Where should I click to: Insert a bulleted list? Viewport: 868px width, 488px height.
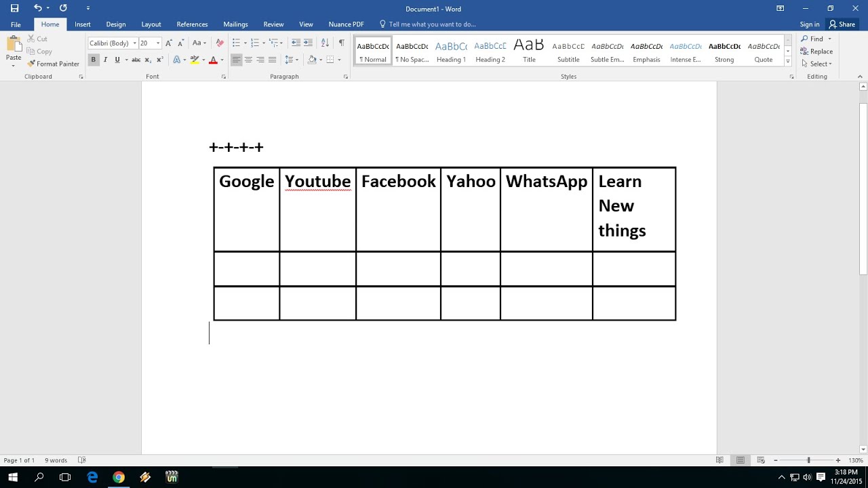(x=236, y=43)
